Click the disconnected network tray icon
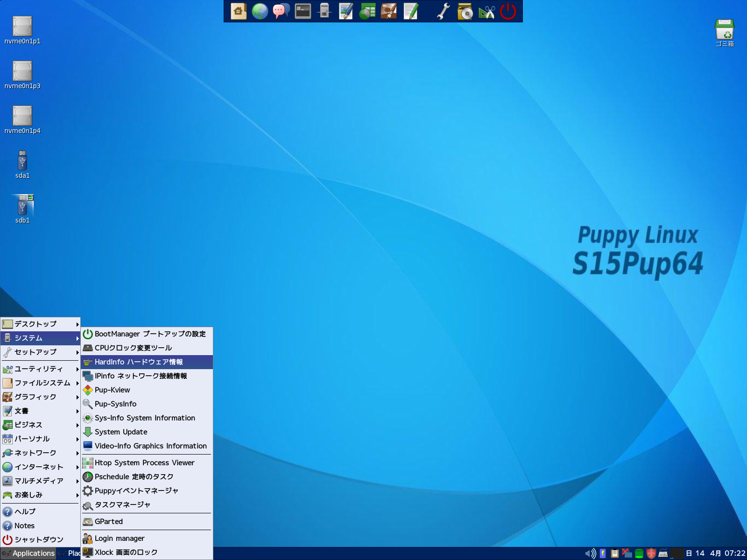The width and height of the screenshot is (747, 560). [627, 553]
